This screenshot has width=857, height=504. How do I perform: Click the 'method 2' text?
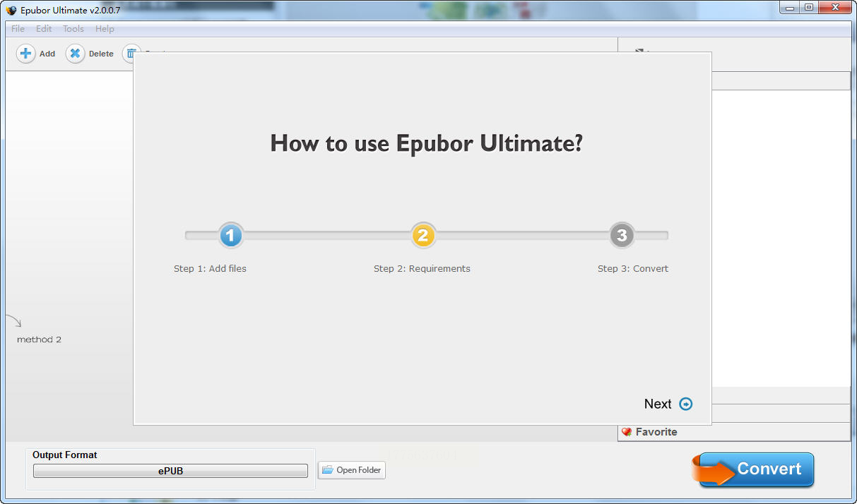click(x=39, y=340)
